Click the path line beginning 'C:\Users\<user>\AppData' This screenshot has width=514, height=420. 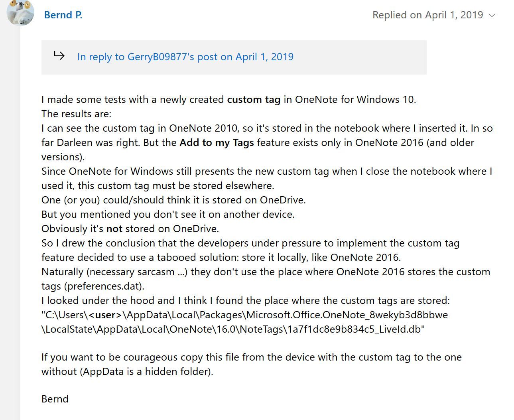pyautogui.click(x=244, y=315)
